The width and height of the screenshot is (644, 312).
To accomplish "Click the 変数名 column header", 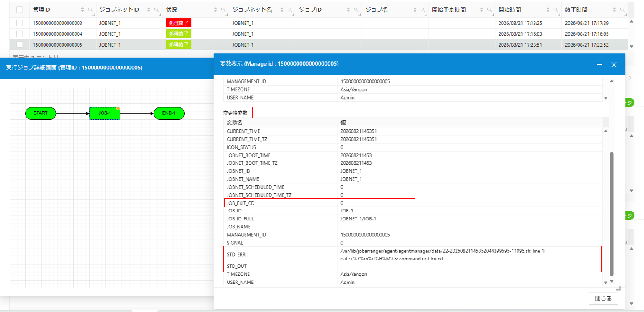I will point(280,123).
